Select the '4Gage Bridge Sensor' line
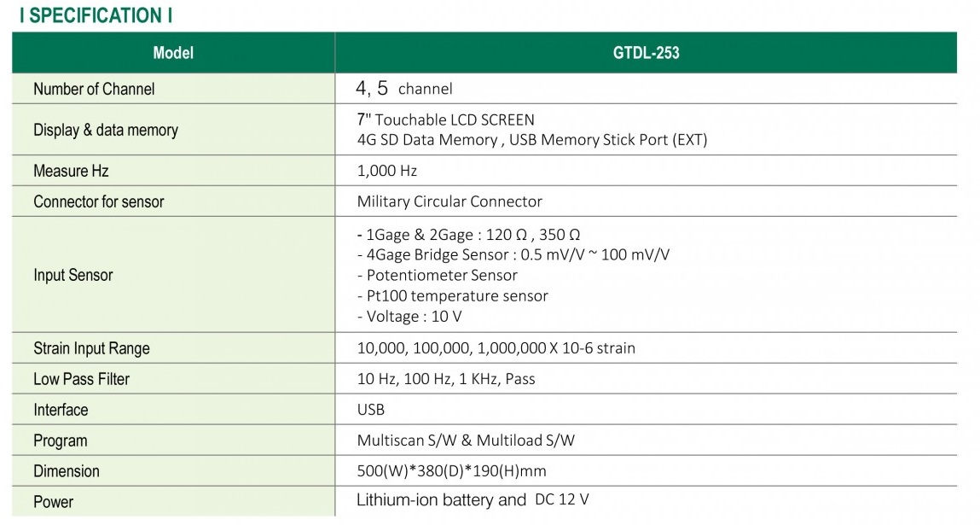Image resolution: width=980 pixels, height=525 pixels. click(x=513, y=254)
